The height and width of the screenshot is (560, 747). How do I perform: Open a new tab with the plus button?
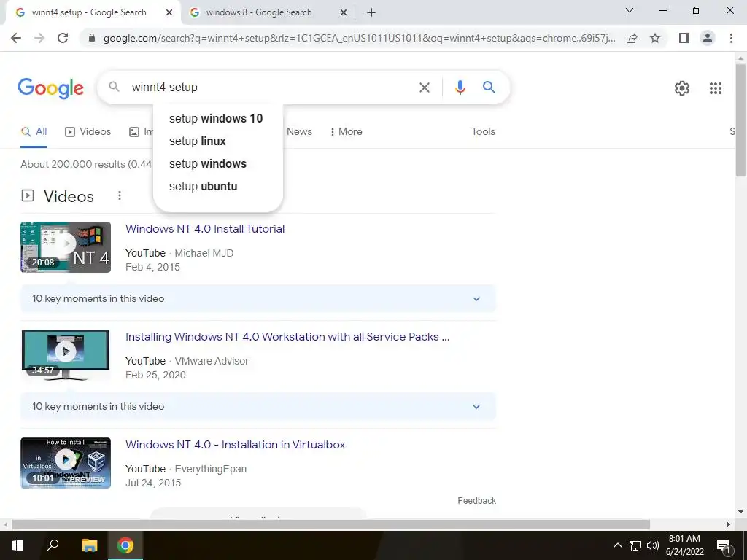tap(371, 12)
